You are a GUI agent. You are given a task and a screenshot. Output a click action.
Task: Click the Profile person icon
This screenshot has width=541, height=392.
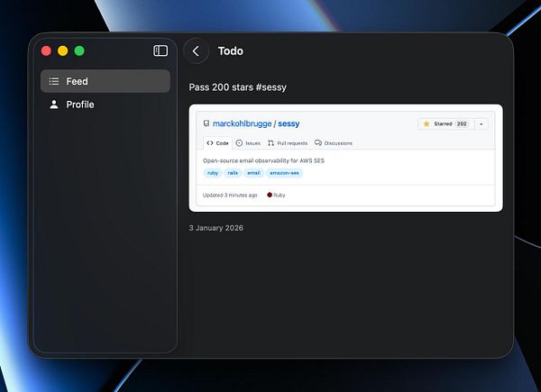54,105
